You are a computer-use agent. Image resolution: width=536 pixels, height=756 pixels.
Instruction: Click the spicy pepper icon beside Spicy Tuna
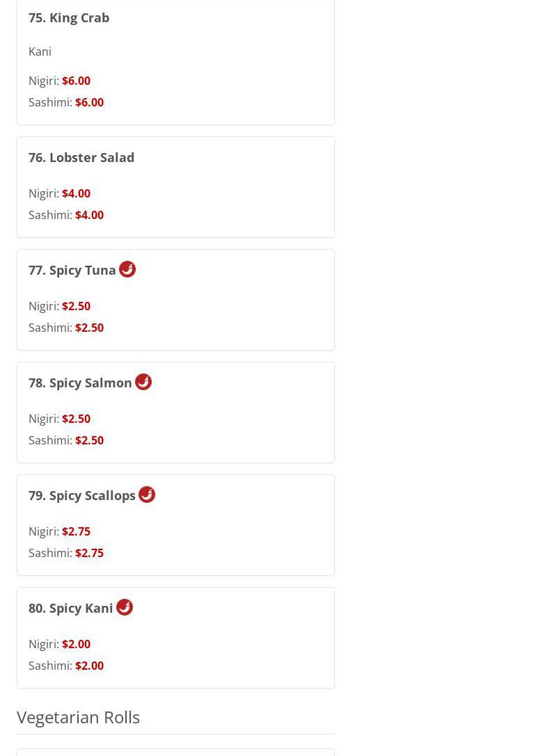pyautogui.click(x=127, y=269)
